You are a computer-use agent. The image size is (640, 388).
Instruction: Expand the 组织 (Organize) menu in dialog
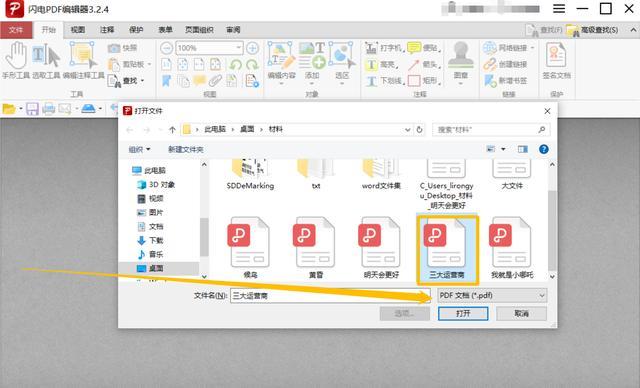(x=140, y=149)
